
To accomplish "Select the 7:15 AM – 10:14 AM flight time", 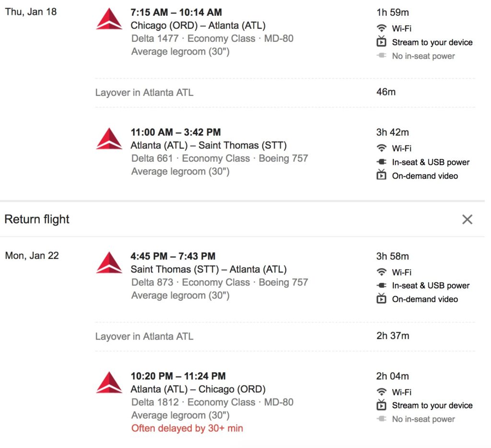I will [176, 12].
